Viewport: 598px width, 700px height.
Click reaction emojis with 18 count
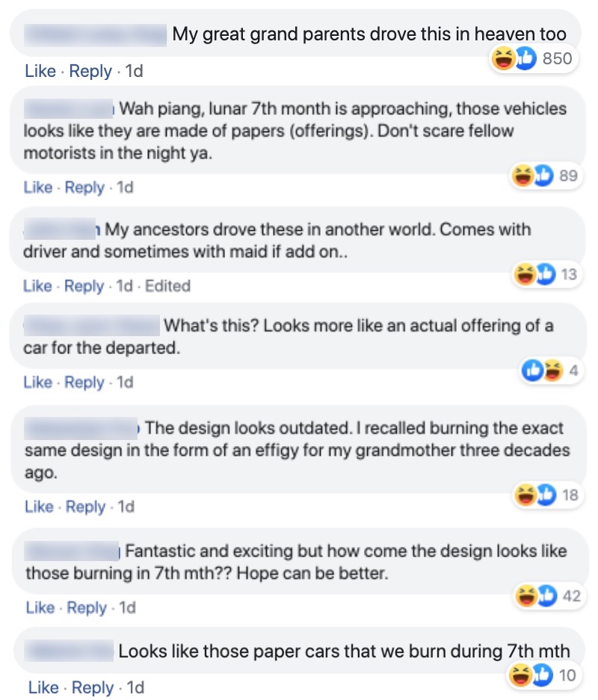point(546,494)
